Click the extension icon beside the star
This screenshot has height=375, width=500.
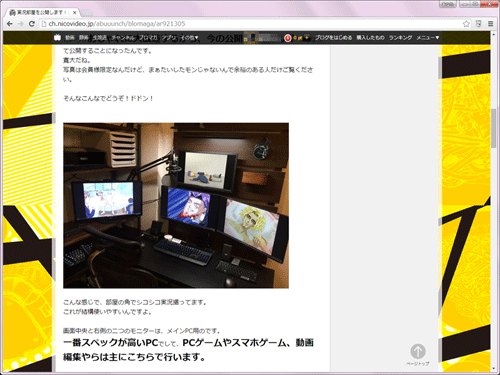[x=478, y=24]
